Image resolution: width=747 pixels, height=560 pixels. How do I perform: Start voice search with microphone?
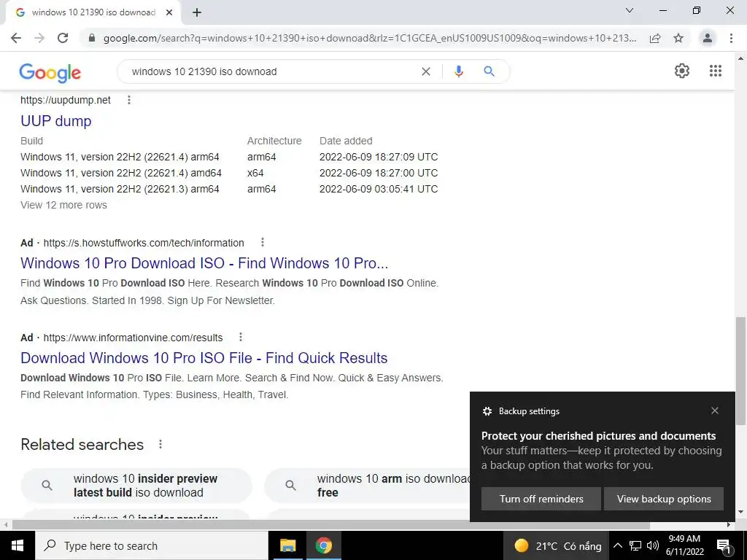point(459,71)
